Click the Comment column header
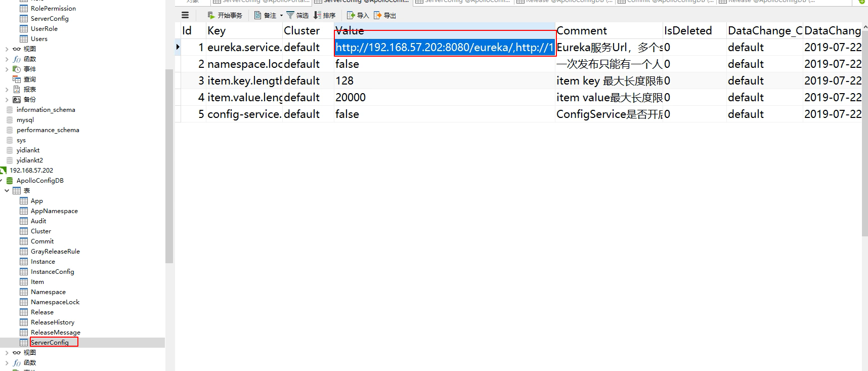 (x=609, y=30)
